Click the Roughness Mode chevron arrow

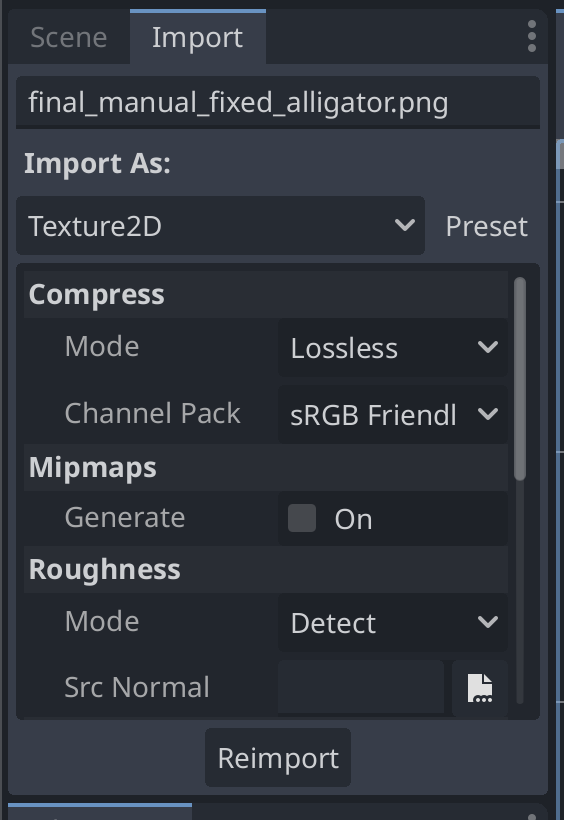click(488, 622)
